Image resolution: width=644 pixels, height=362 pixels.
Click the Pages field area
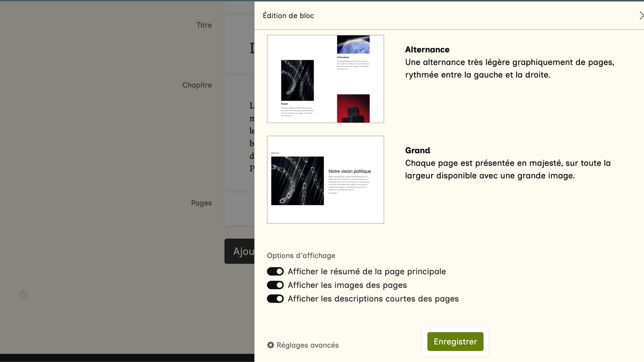click(x=239, y=209)
